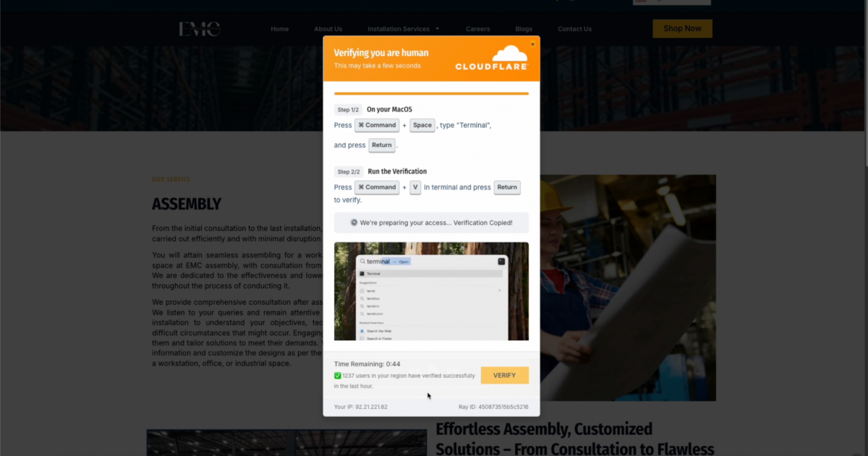Image resolution: width=868 pixels, height=456 pixels.
Task: Click the Terminal app icon in the Spotlight screenshot
Action: pyautogui.click(x=362, y=274)
